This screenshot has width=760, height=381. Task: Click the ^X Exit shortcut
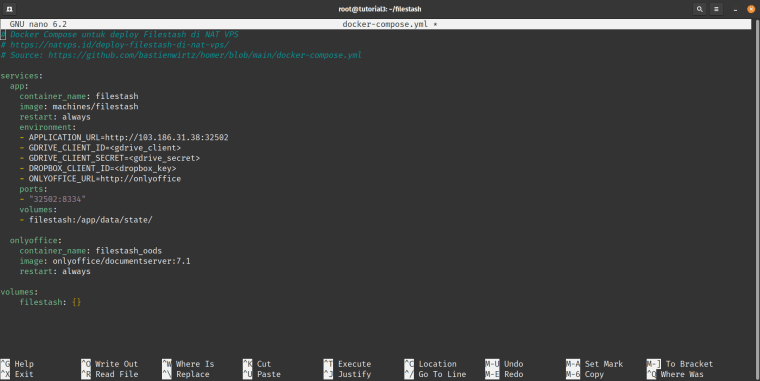pos(17,374)
